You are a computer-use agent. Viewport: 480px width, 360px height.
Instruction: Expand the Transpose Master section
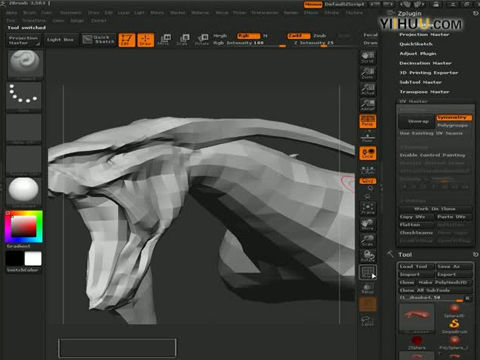click(424, 92)
